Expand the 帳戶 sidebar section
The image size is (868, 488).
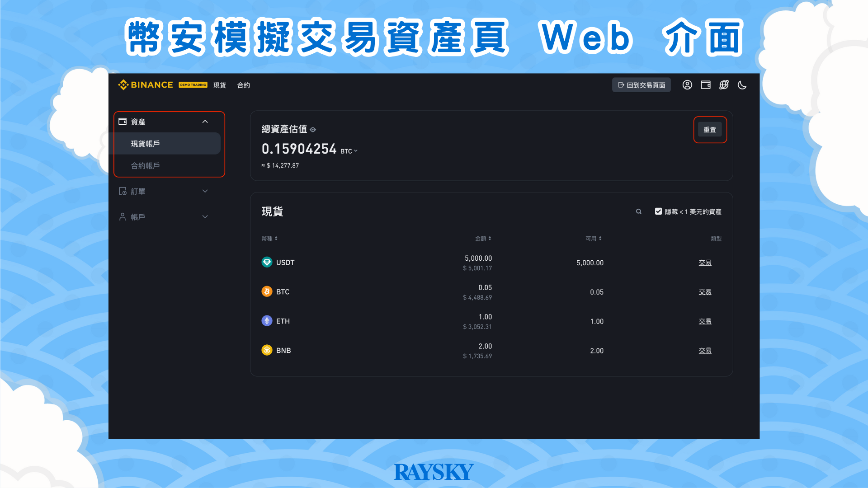click(205, 217)
